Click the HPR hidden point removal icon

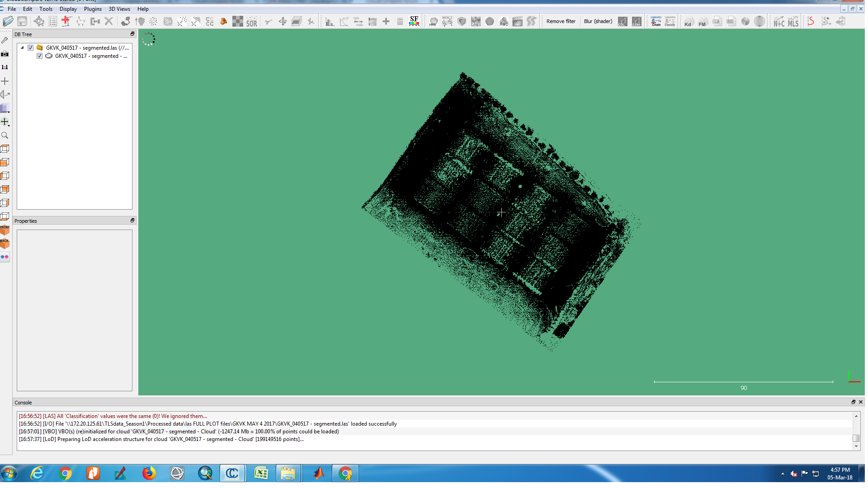(x=433, y=21)
